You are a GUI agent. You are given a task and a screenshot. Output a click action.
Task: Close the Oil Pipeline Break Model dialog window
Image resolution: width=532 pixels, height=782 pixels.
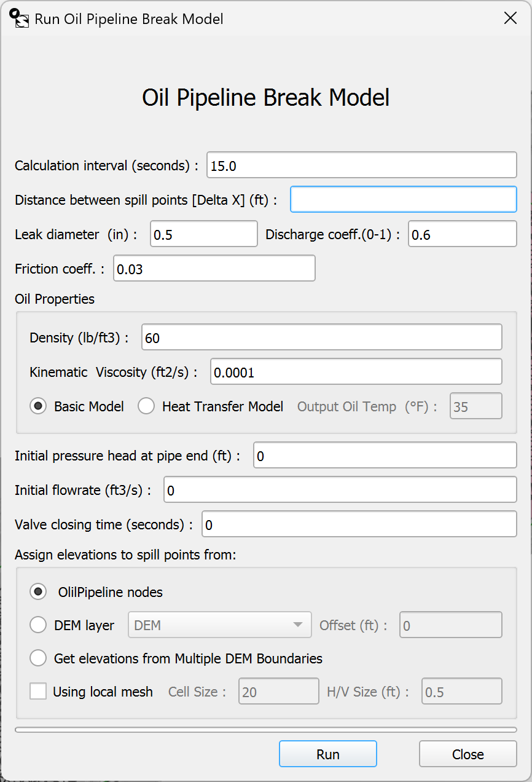(x=510, y=18)
